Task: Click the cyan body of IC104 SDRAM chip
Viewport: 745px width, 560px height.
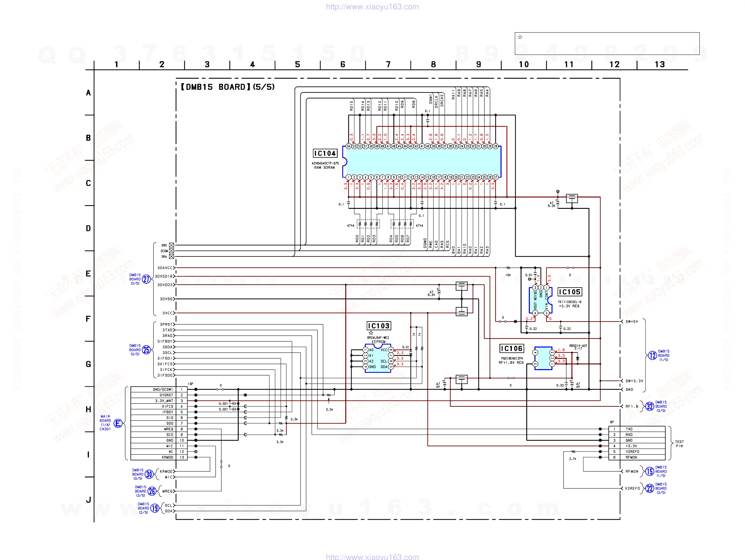Action: 423,162
